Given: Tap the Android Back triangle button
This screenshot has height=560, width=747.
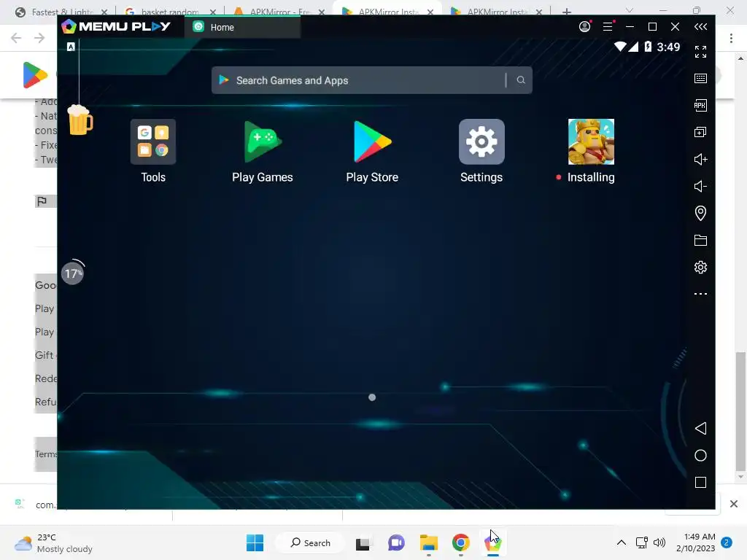Looking at the screenshot, I should tap(700, 428).
